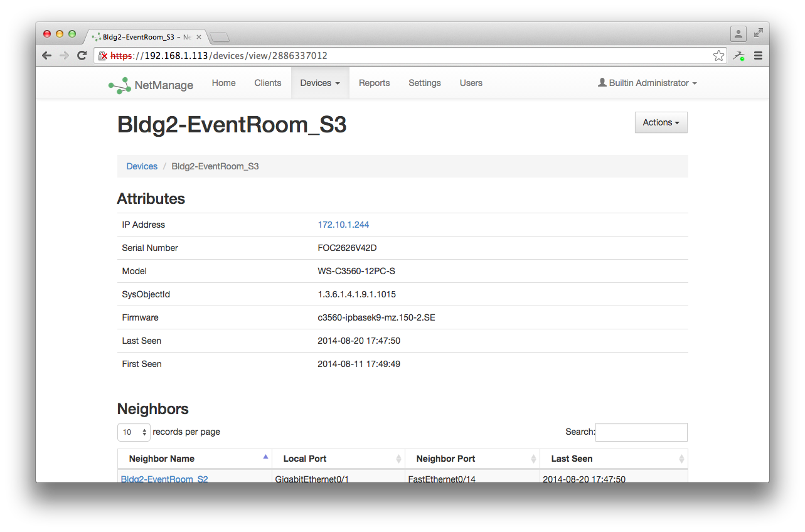Open the records per page selector
Screen dimensions: 805x532
click(x=134, y=432)
